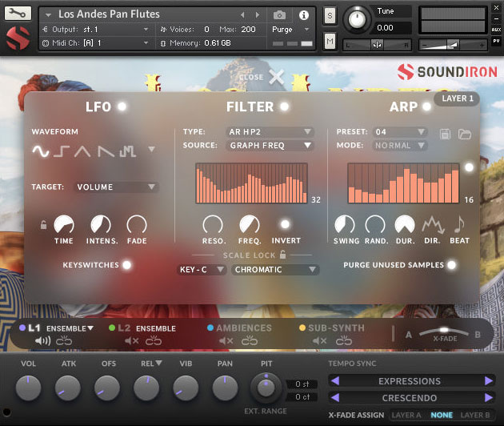Mute the L1 layer speaker icon

click(42, 341)
